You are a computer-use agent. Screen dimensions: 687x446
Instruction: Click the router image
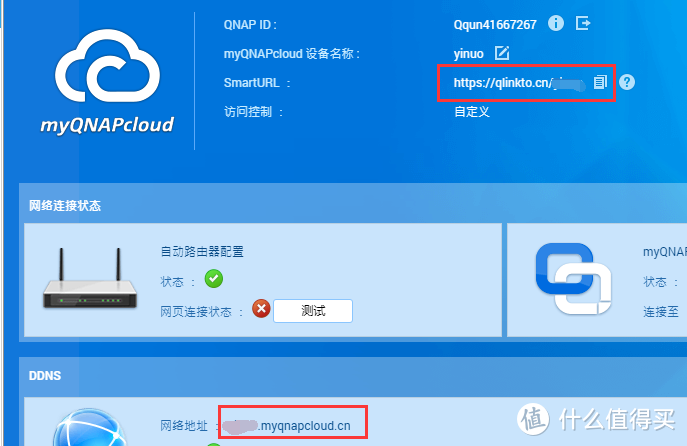click(90, 278)
